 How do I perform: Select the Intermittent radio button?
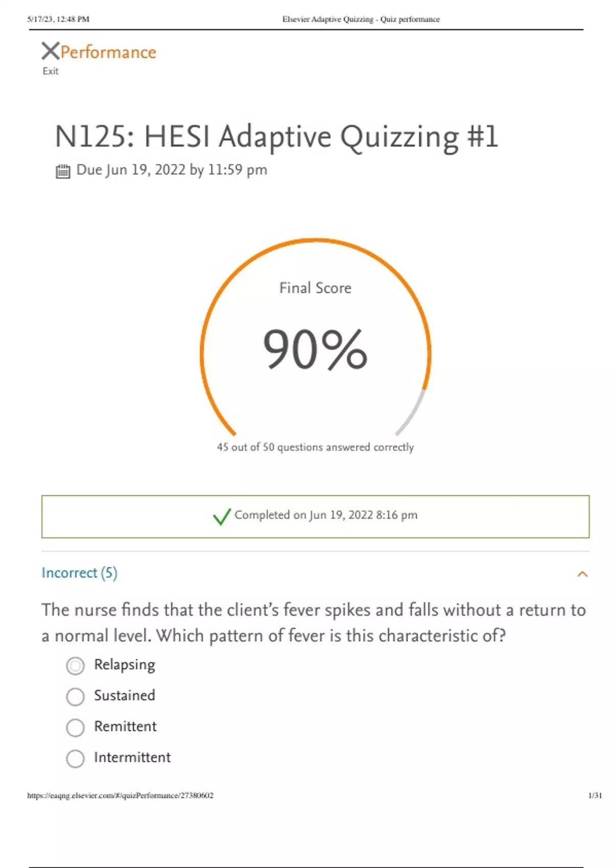75,759
